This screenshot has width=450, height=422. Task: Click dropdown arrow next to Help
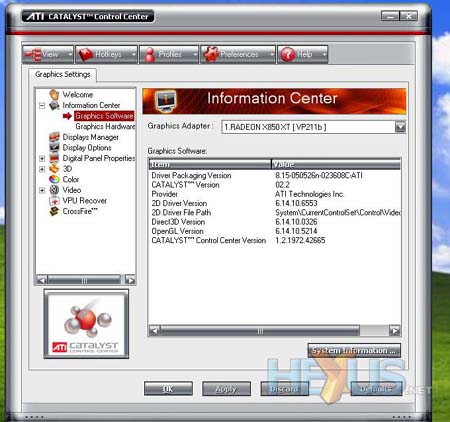tap(324, 54)
